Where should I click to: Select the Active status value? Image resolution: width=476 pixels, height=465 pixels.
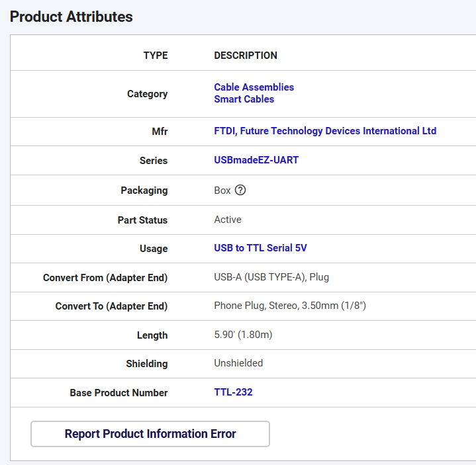[228, 220]
